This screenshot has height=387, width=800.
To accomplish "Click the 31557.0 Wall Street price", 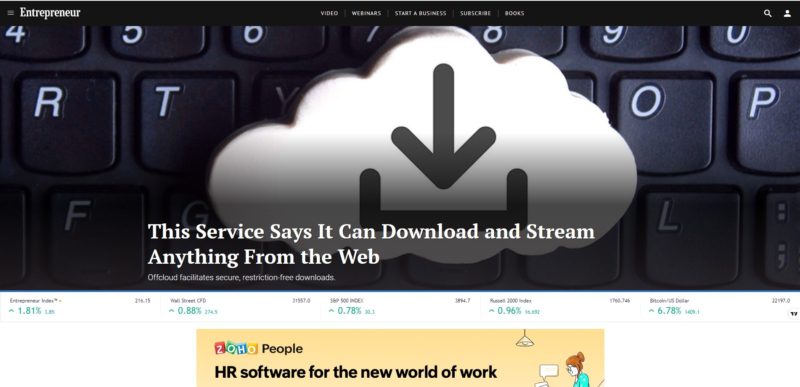I will coord(301,301).
